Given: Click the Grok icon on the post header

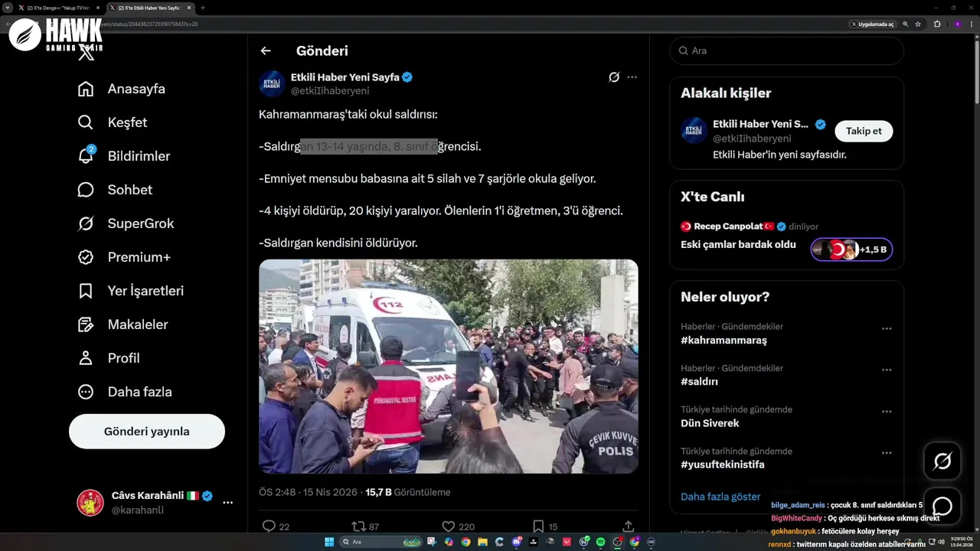Looking at the screenshot, I should point(614,77).
